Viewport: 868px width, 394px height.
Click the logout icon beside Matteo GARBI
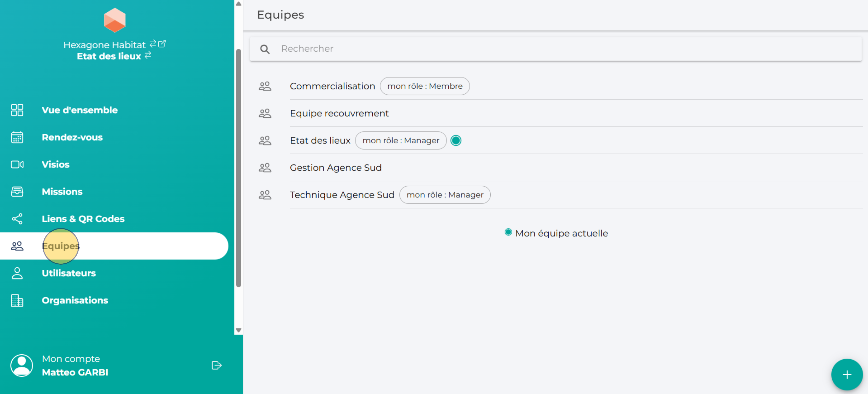pos(216,365)
